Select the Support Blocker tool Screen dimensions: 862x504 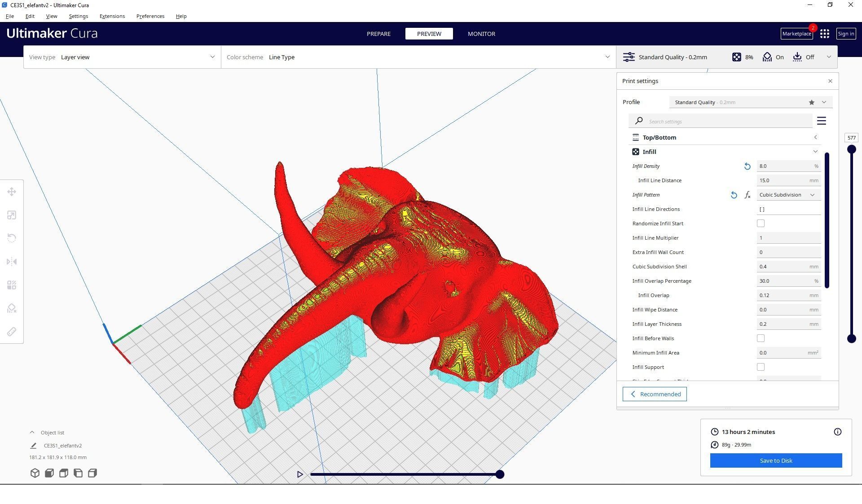[x=12, y=308]
